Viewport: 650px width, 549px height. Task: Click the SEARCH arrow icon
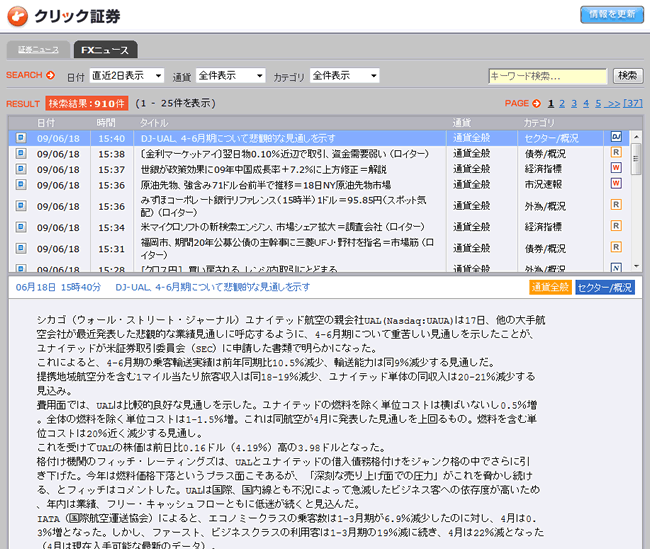point(51,75)
